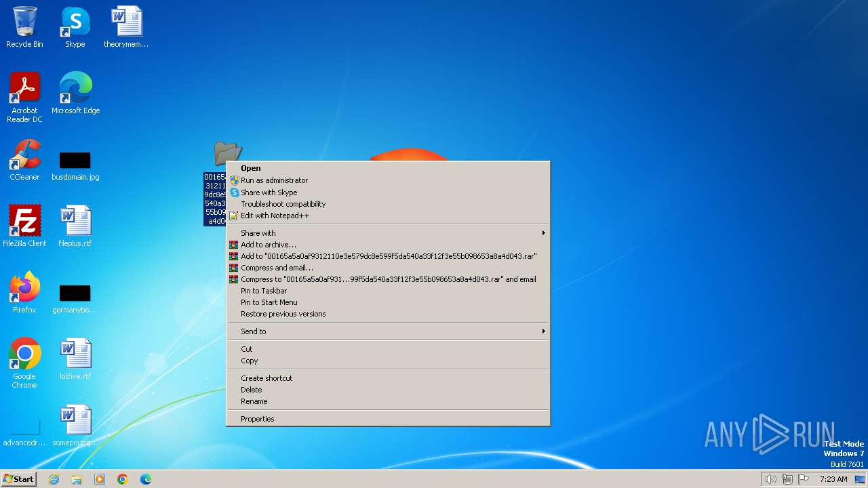868x488 pixels.
Task: Choose Restore previous versions
Action: [388, 314]
